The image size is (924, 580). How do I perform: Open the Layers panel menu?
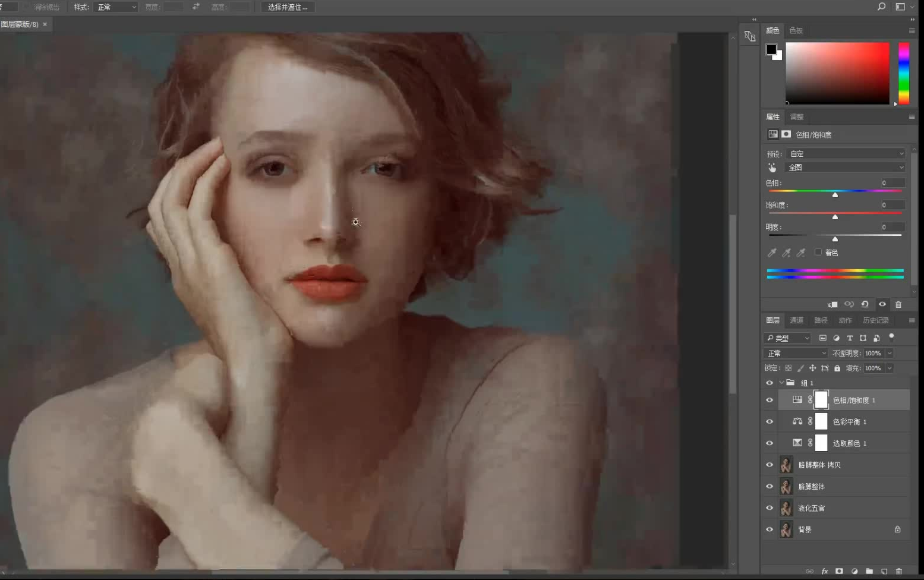pos(912,320)
